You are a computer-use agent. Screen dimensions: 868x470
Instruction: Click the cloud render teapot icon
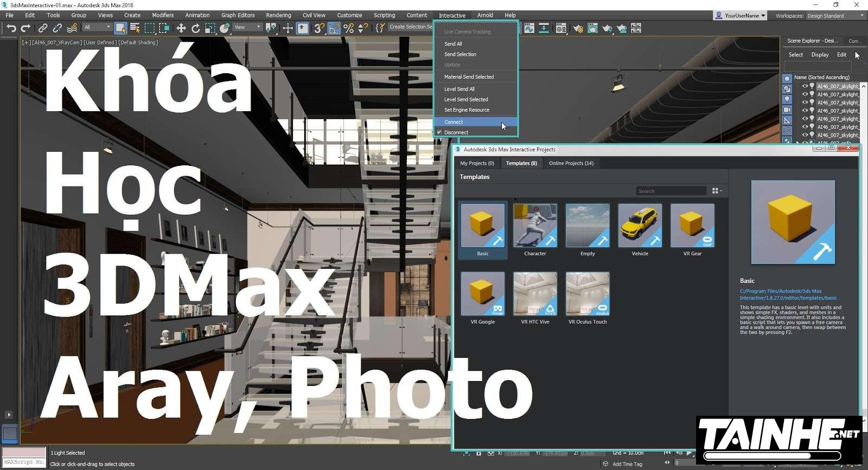pyautogui.click(x=622, y=28)
